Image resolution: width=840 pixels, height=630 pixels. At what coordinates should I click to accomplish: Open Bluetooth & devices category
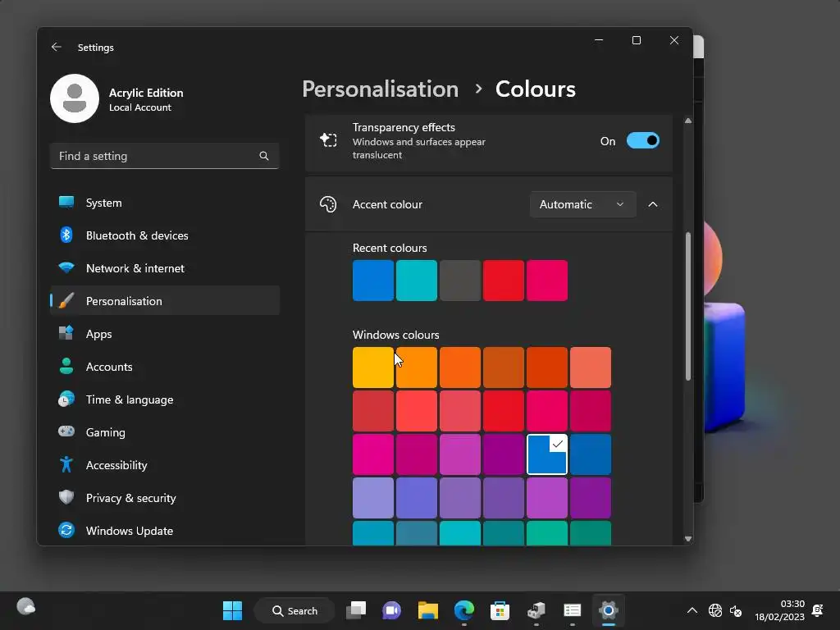point(165,235)
